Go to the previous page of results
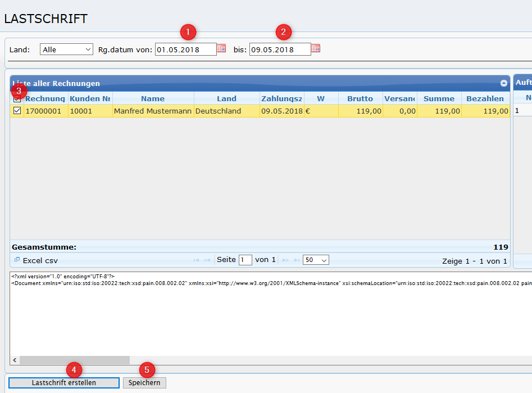Screen dimensions: 532x393 pos(207,260)
